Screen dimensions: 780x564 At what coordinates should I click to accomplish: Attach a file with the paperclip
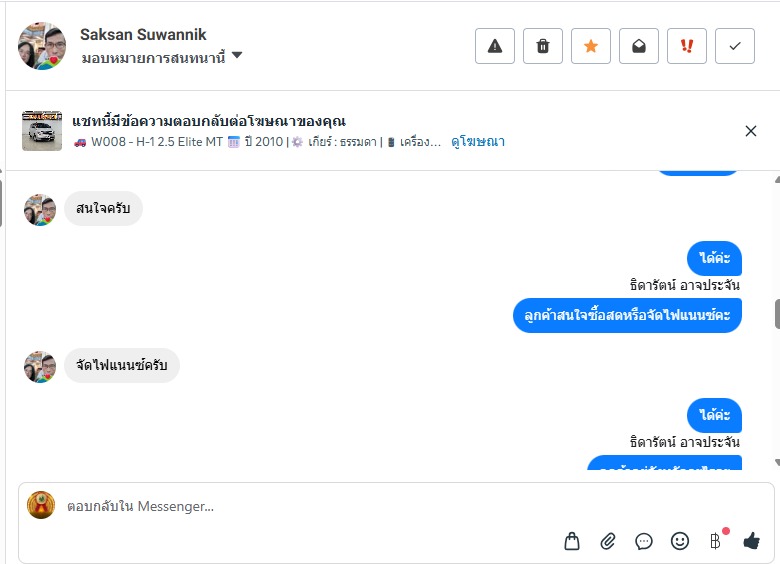click(x=608, y=541)
